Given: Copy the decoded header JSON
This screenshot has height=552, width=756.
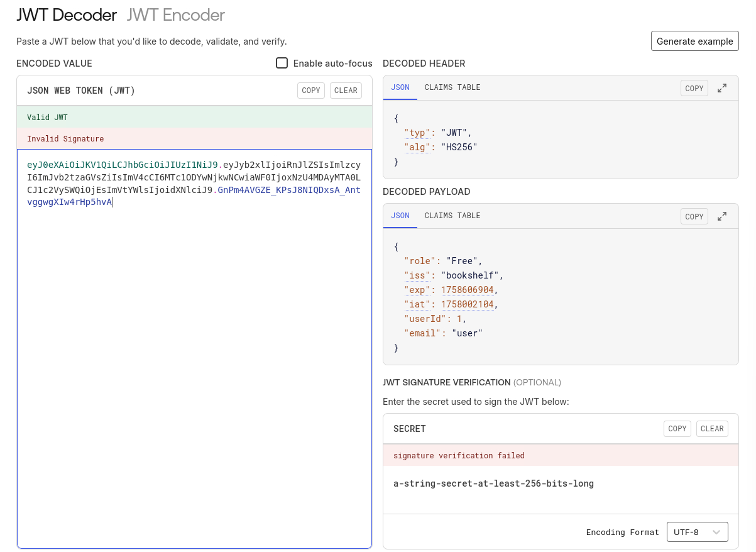Looking at the screenshot, I should click(694, 89).
